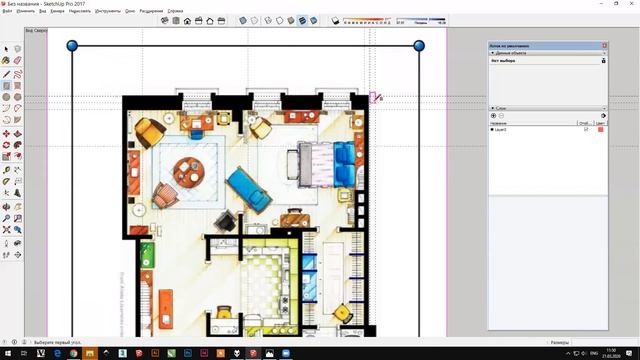The height and width of the screenshot is (360, 640).
Task: Enable Monochrome face style
Action: [x=314, y=20]
